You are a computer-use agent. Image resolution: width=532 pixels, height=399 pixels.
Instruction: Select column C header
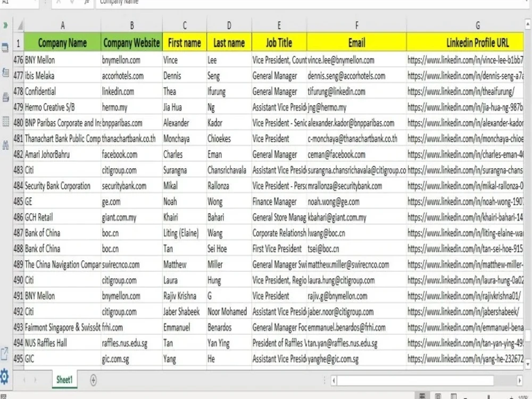(x=185, y=26)
